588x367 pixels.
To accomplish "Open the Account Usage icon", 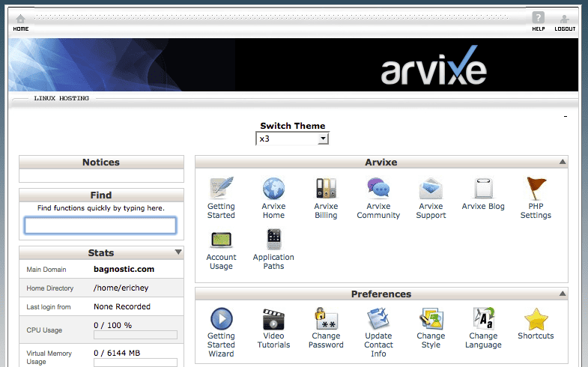I will click(221, 240).
